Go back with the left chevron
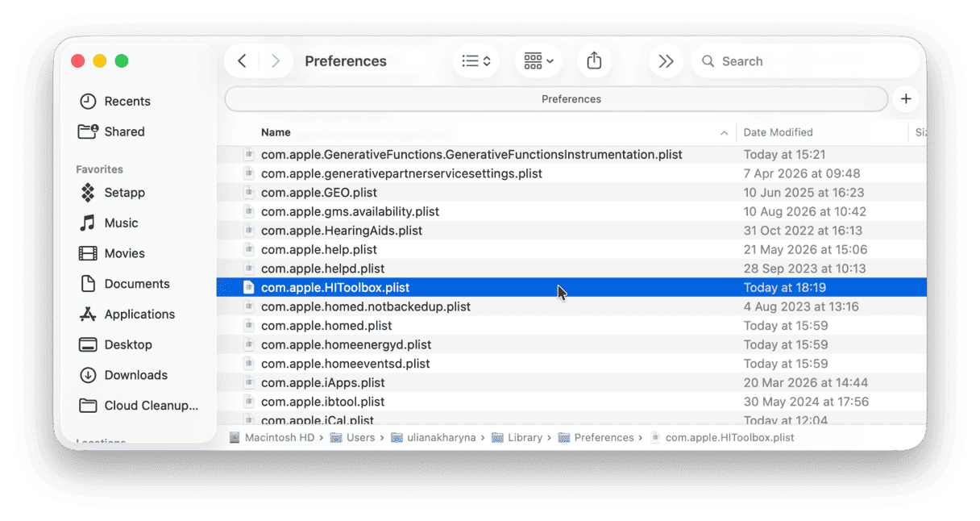 tap(242, 61)
